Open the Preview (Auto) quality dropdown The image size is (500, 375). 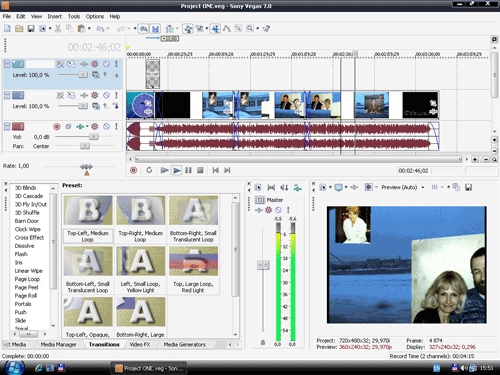click(423, 188)
